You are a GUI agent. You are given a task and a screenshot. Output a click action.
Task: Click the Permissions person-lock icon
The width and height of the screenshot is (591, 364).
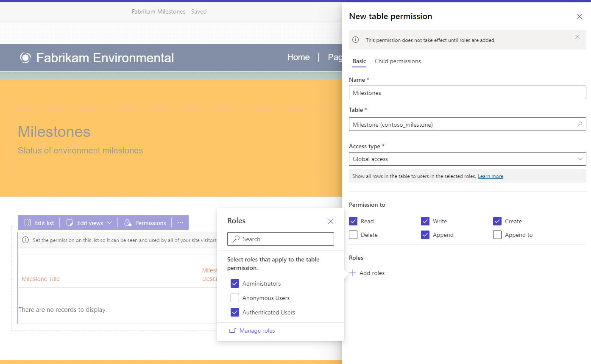[128, 223]
